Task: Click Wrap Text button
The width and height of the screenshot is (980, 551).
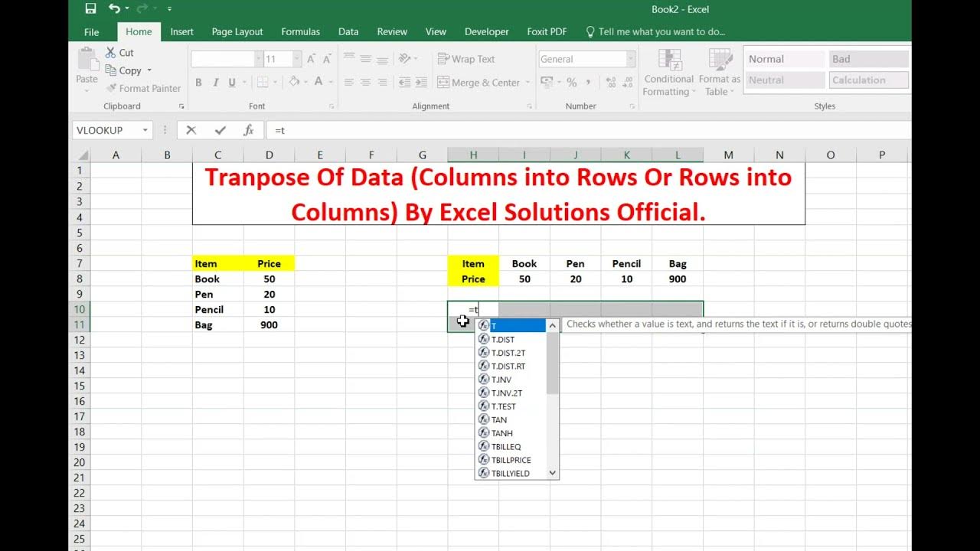Action: pyautogui.click(x=466, y=59)
